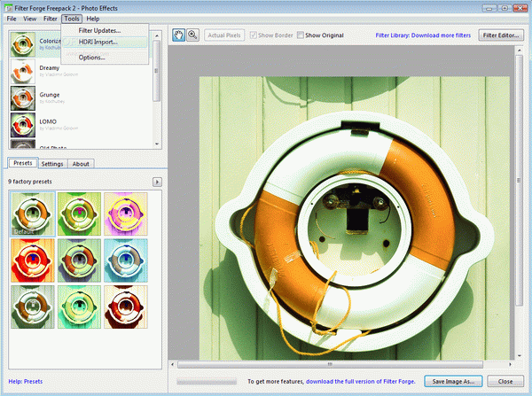Viewport: 532px width, 396px height.
Task: Choose Options from Tools menu
Action: click(105, 58)
